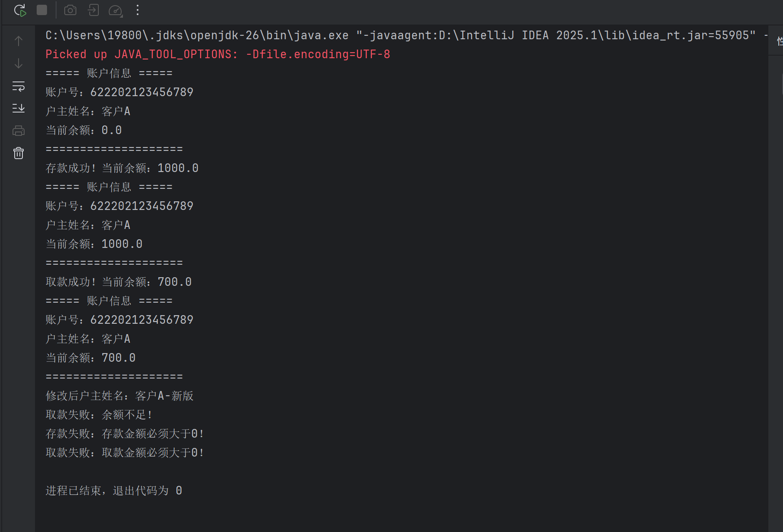Print the console output
Viewport: 783px width, 532px height.
click(x=19, y=131)
